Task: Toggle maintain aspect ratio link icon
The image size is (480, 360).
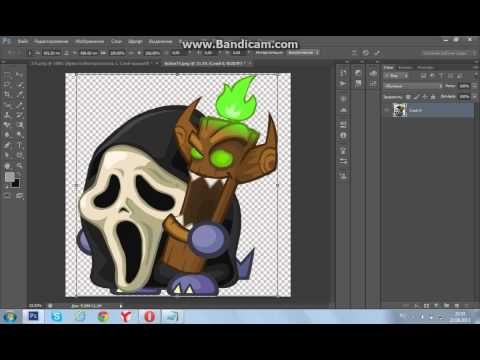Action: click(131, 53)
